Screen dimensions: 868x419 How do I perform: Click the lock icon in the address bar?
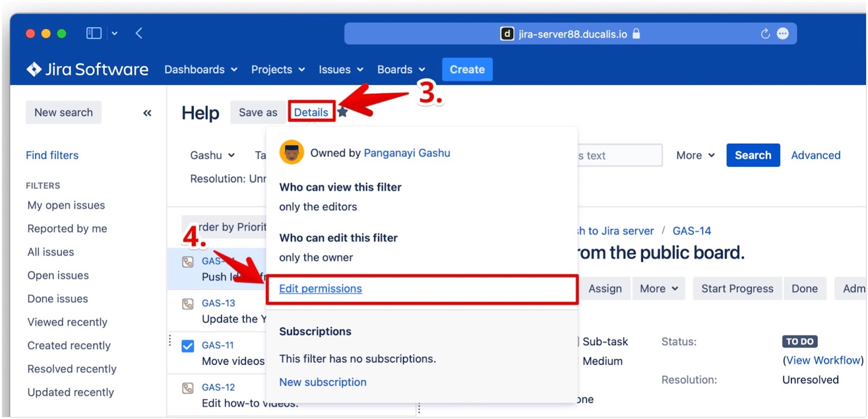tap(636, 34)
